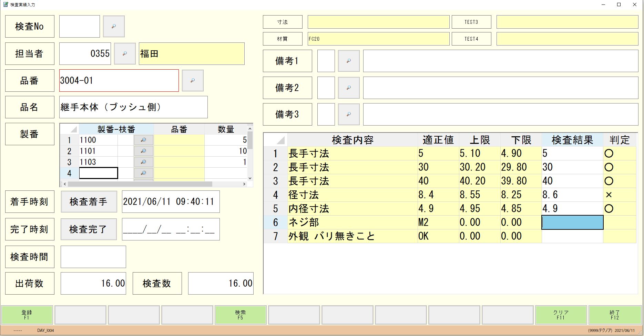
Task: Click the search icon in 製番 row 1101
Action: click(143, 151)
